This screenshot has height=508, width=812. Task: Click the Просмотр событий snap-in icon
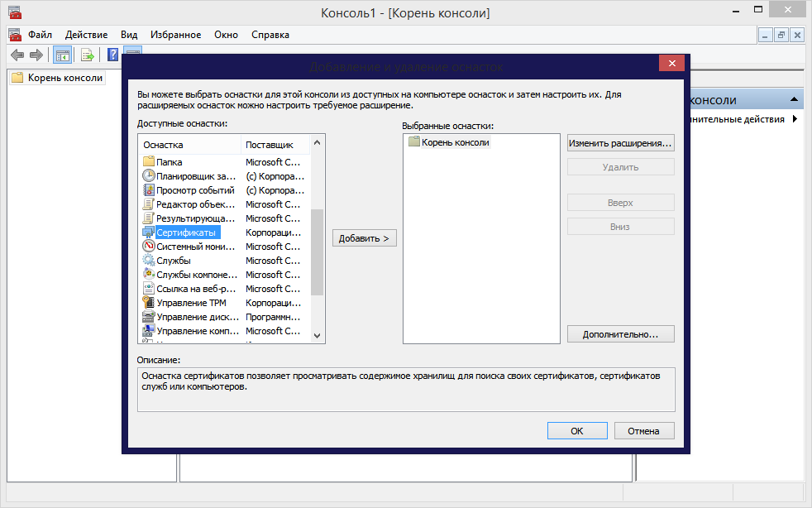(149, 189)
